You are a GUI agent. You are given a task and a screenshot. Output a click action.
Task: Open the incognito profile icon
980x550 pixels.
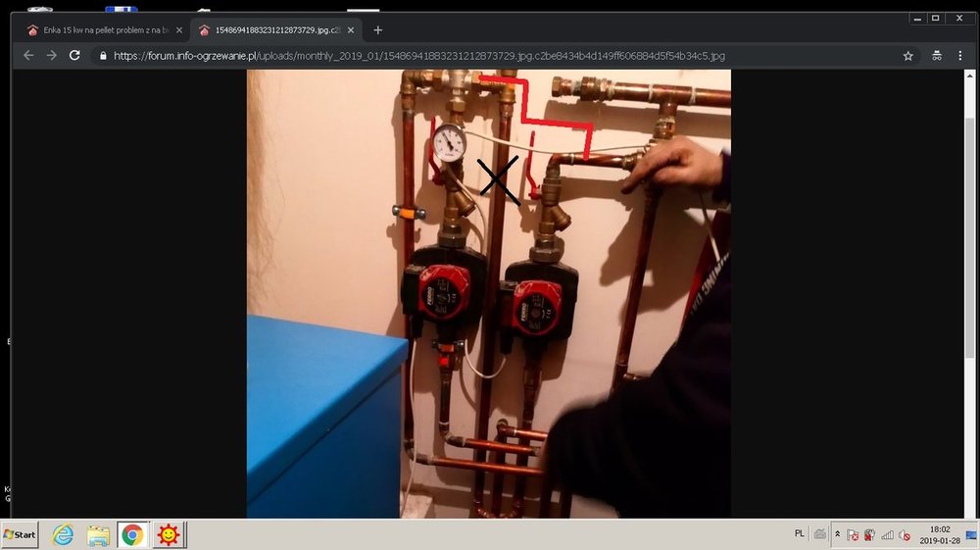click(x=936, y=56)
